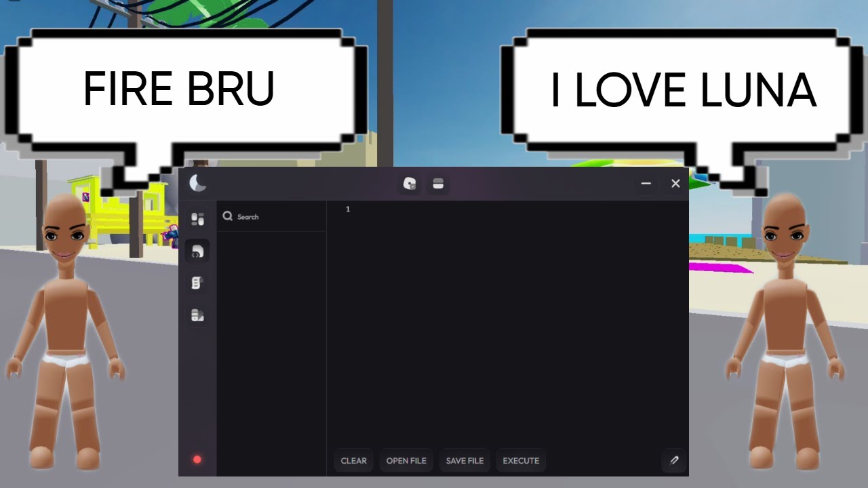Close the executor window

(x=675, y=183)
